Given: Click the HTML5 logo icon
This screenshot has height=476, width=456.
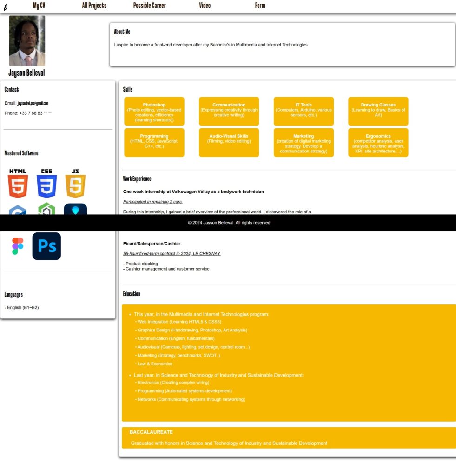Looking at the screenshot, I should click(x=18, y=184).
